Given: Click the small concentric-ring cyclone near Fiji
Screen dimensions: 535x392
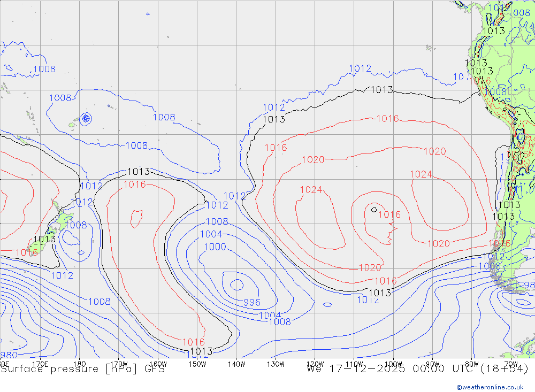Looking at the screenshot, I should [85, 118].
